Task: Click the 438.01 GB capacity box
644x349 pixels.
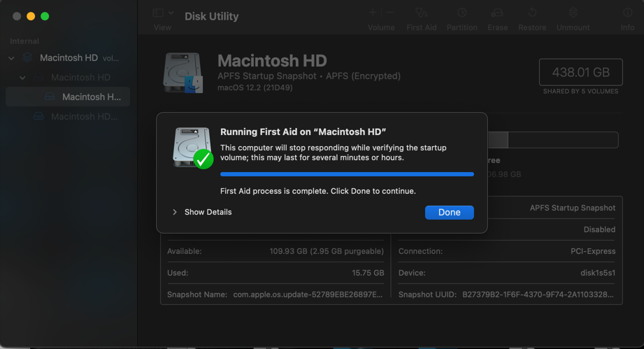Action: [581, 72]
